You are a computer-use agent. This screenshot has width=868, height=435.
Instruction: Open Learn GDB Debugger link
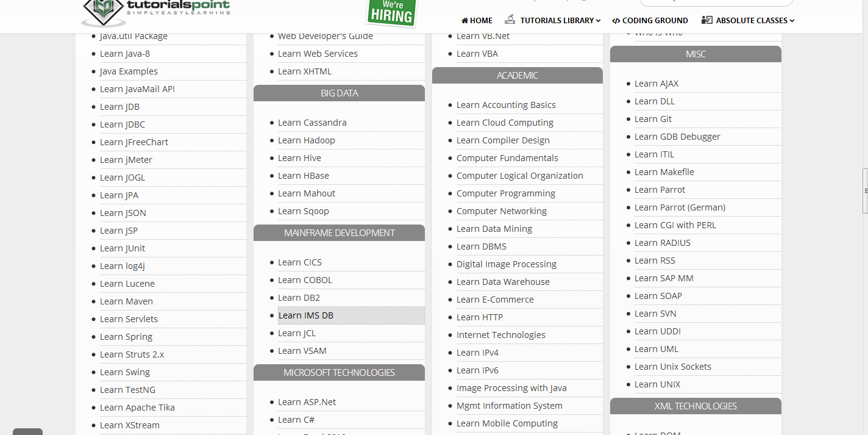677,137
